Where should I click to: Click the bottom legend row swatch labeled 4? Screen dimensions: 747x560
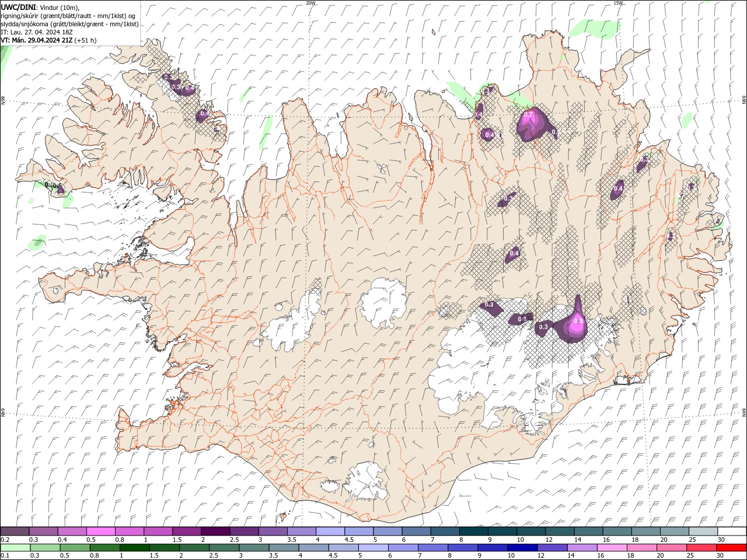[x=313, y=548]
